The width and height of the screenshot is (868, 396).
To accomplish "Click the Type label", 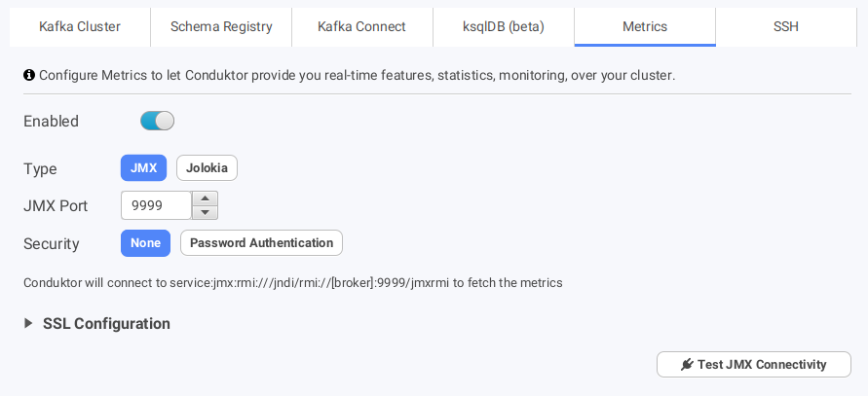I will 40,169.
